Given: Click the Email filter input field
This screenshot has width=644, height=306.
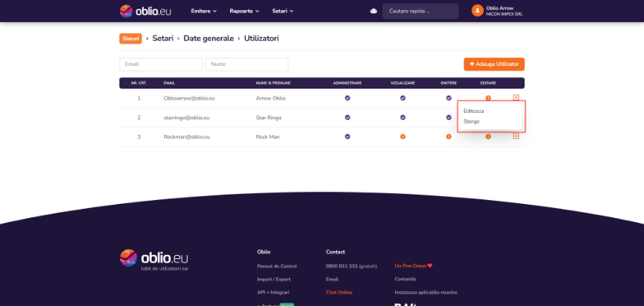Looking at the screenshot, I should pyautogui.click(x=161, y=64).
